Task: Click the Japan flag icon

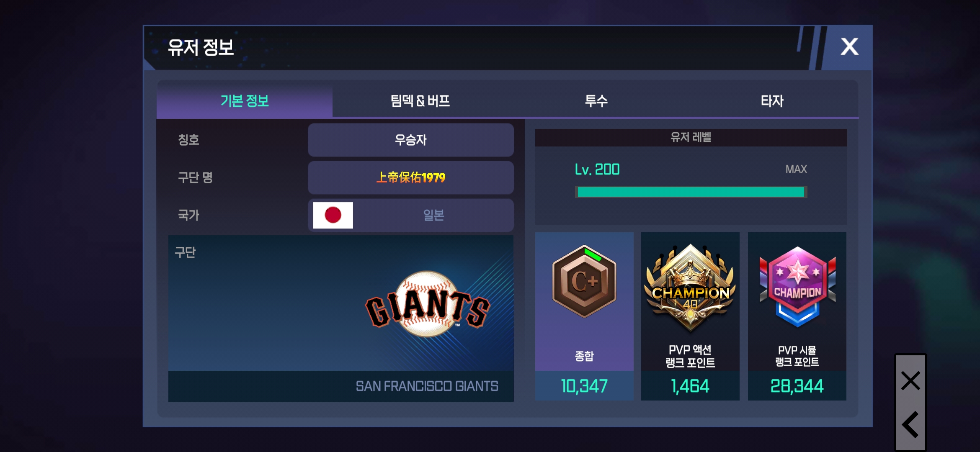Action: [x=333, y=215]
